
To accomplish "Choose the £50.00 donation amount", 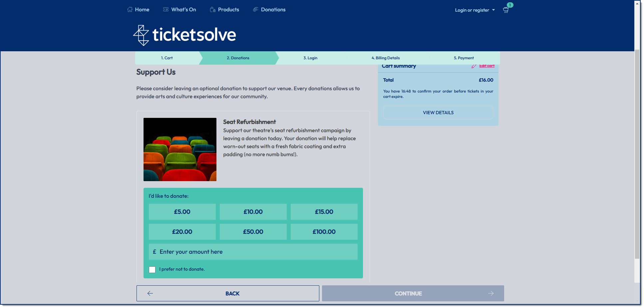I will pyautogui.click(x=253, y=232).
